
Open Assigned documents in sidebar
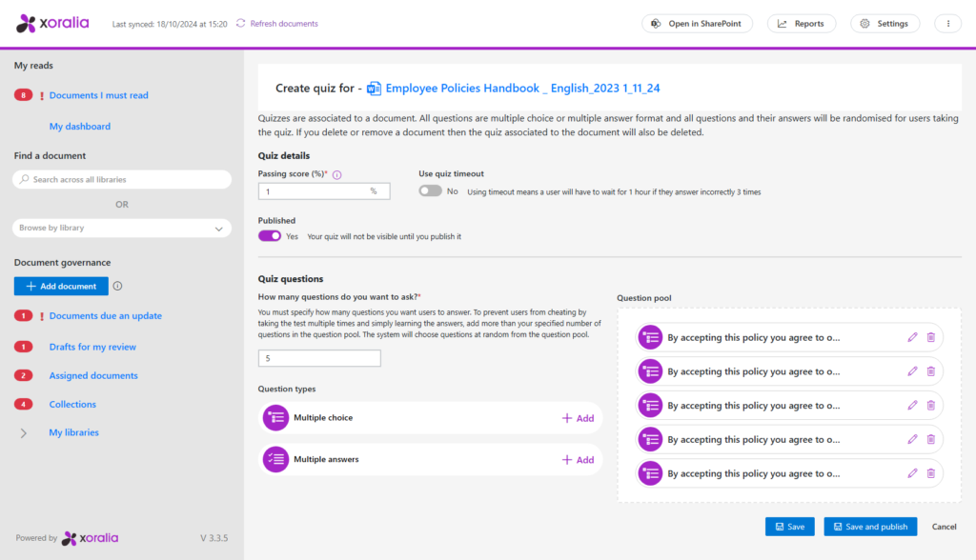pyautogui.click(x=93, y=375)
